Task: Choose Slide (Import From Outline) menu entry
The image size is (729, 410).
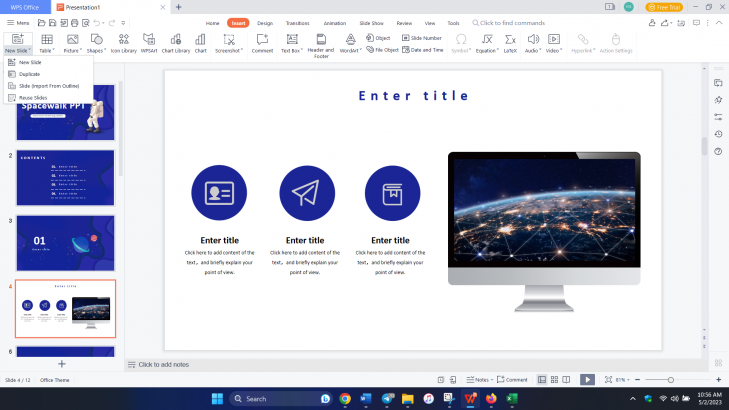Action: point(48,86)
